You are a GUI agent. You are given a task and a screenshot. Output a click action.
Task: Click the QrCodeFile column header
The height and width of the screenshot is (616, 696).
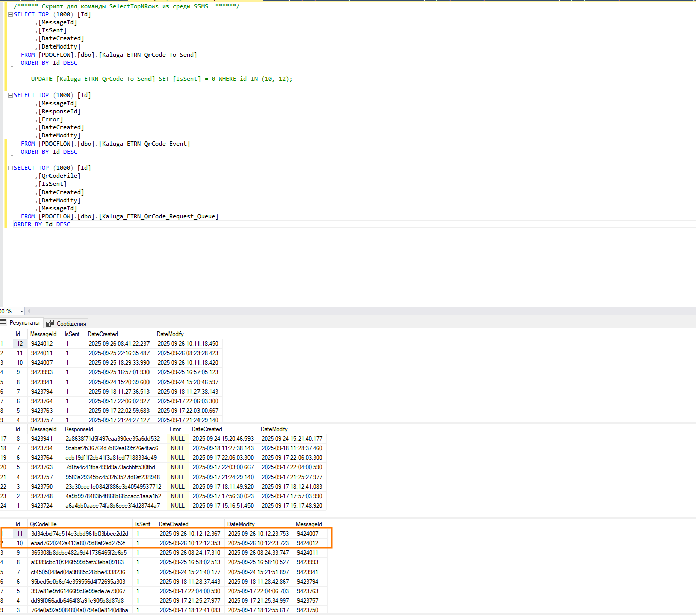[80, 524]
